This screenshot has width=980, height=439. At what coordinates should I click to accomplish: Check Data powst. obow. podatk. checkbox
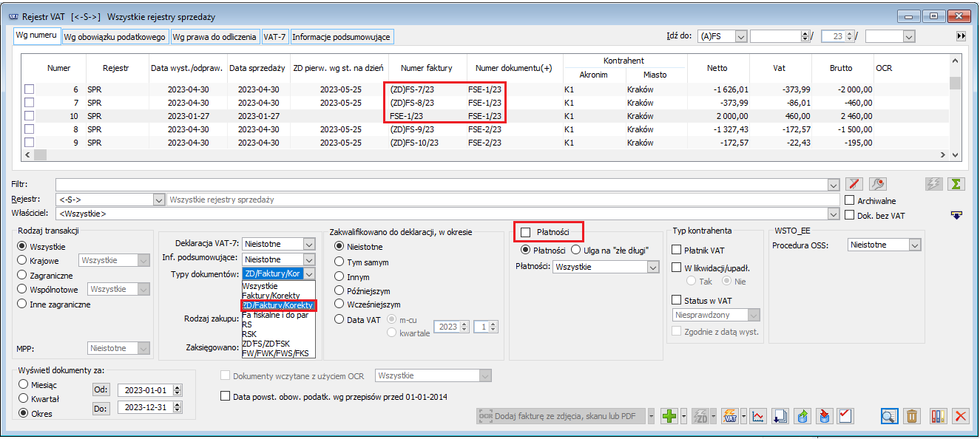(x=226, y=396)
